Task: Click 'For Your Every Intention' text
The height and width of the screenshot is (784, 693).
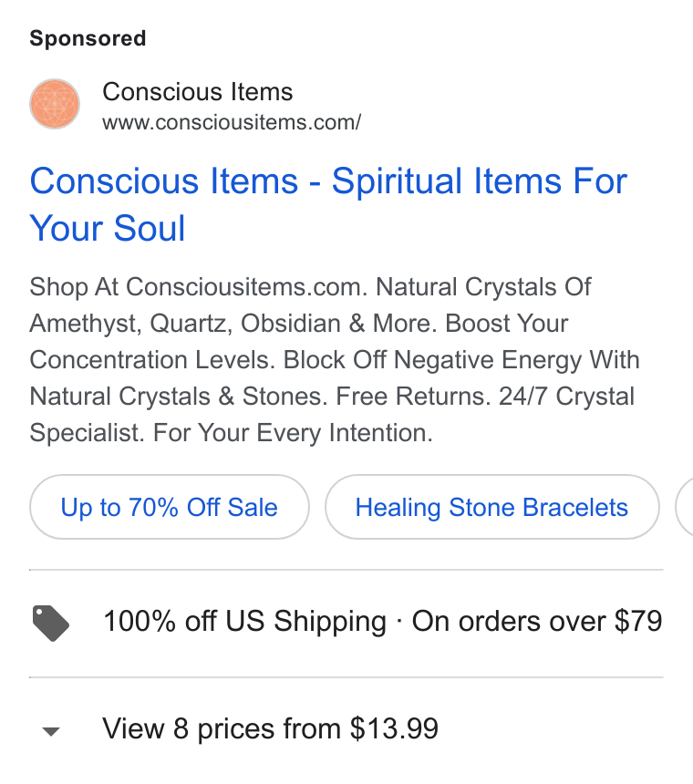Action: click(293, 433)
